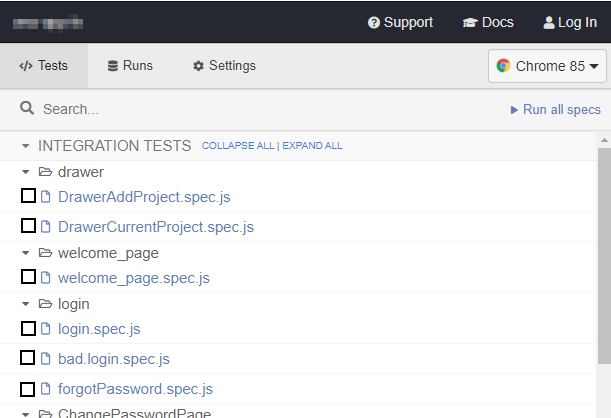Select the login folder name
This screenshot has height=418, width=611.
(x=73, y=304)
